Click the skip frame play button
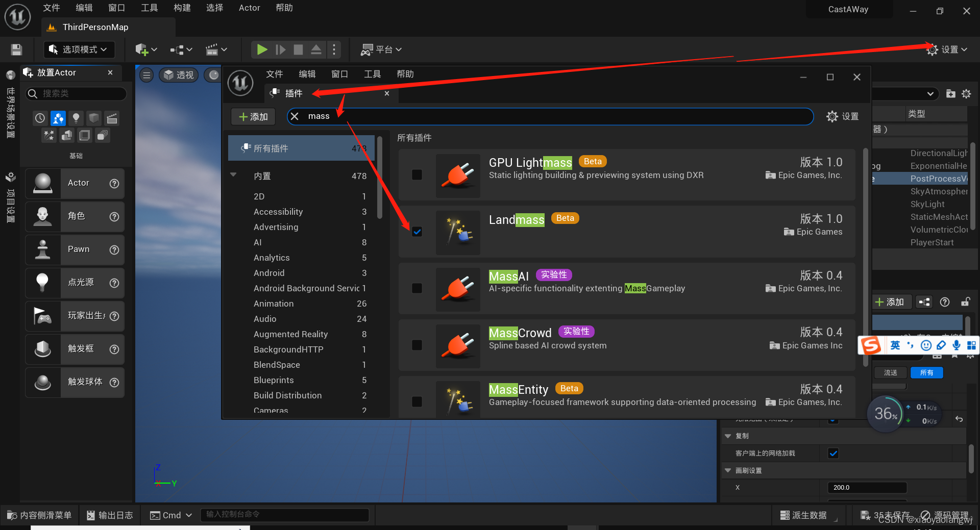The image size is (980, 530). (x=280, y=49)
